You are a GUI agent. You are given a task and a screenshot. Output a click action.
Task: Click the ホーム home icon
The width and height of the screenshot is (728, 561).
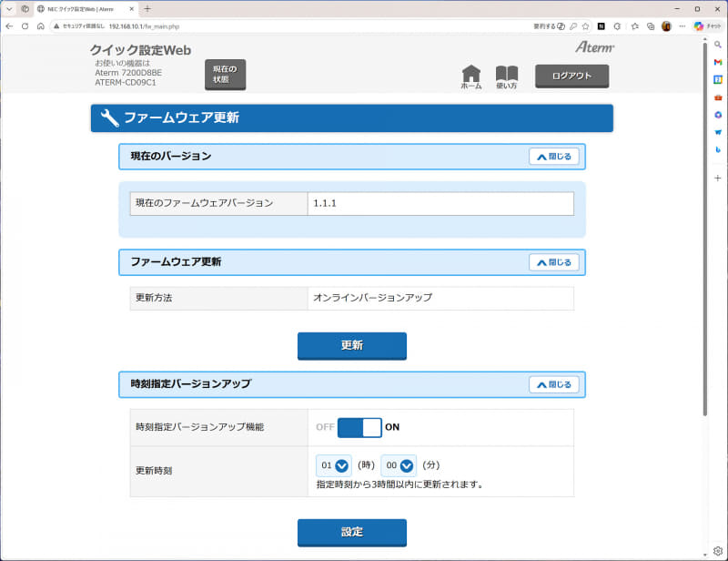[x=472, y=75]
